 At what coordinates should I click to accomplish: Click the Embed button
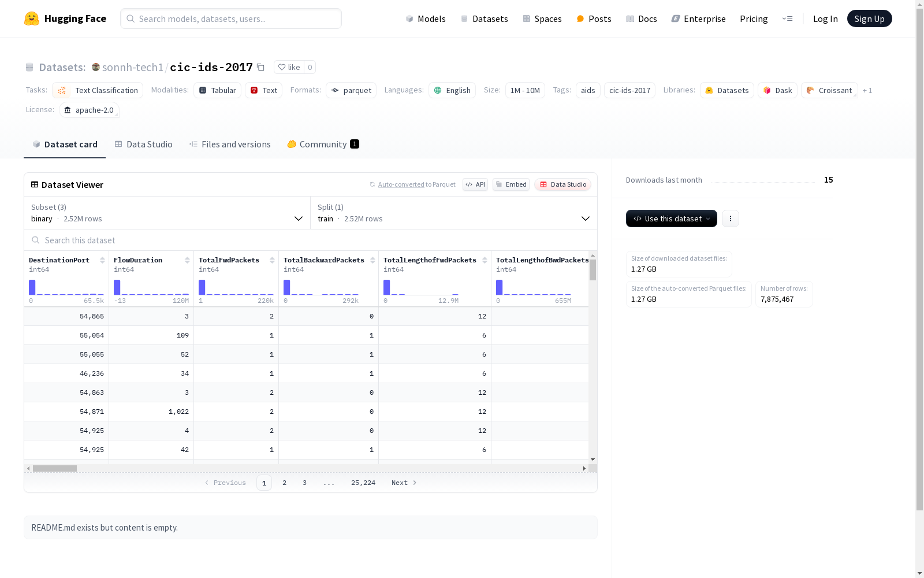point(511,184)
